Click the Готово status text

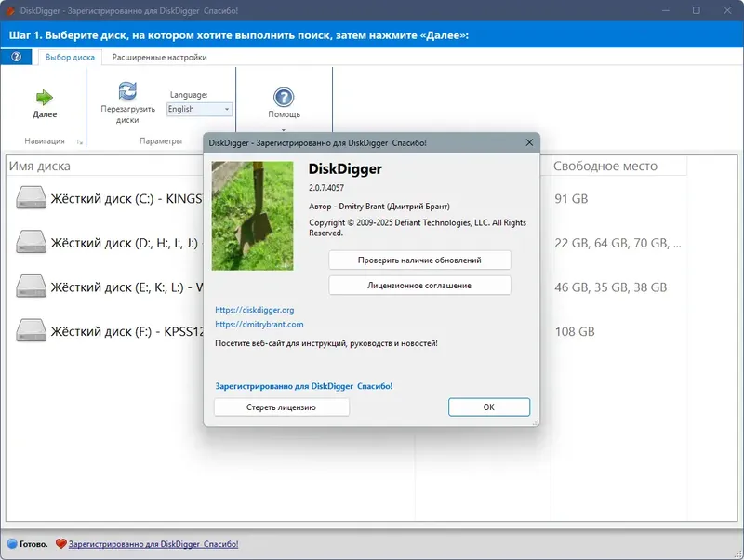point(33,544)
